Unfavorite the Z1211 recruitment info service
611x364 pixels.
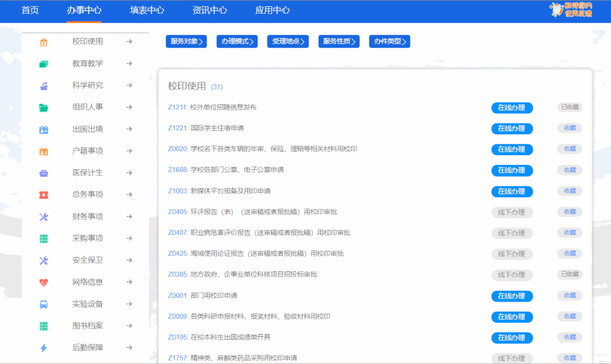point(569,107)
